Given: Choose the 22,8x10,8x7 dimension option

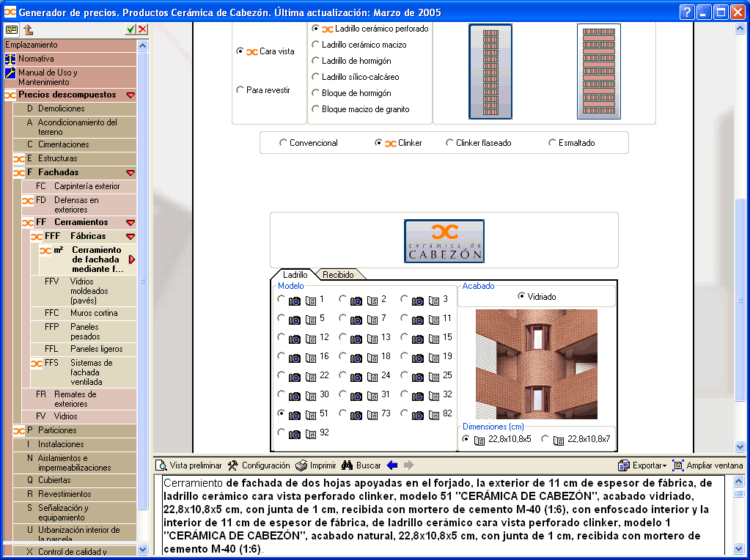Looking at the screenshot, I should pyautogui.click(x=545, y=440).
